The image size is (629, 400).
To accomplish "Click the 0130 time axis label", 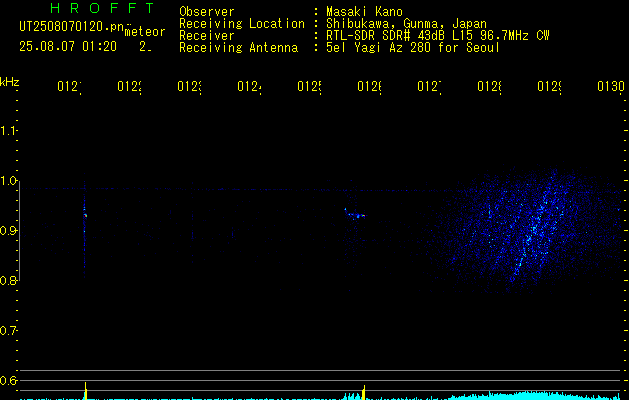I will tap(611, 86).
